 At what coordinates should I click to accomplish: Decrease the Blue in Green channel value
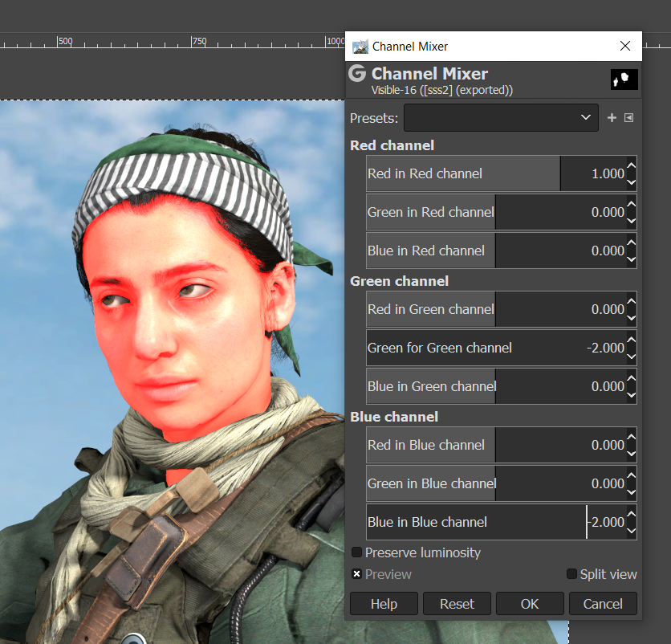pyautogui.click(x=632, y=395)
